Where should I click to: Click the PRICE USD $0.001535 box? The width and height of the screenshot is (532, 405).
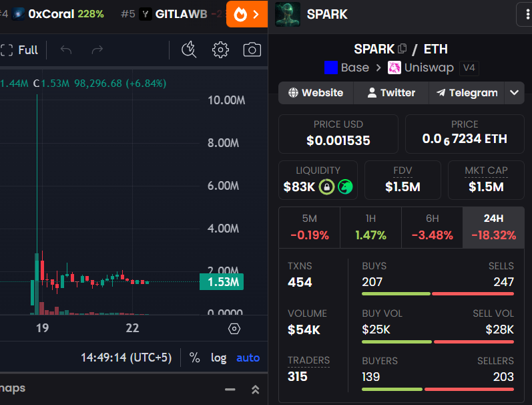point(338,134)
